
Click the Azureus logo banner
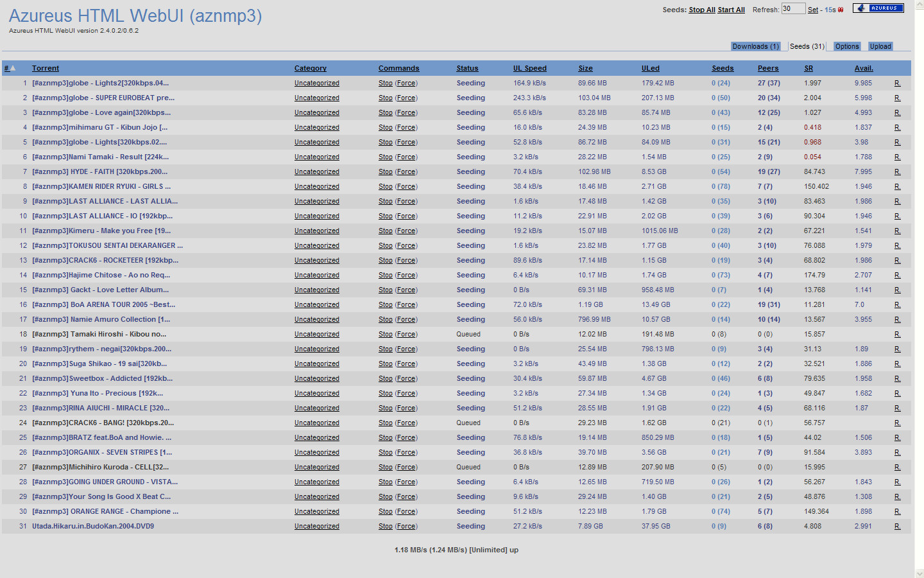coord(878,8)
